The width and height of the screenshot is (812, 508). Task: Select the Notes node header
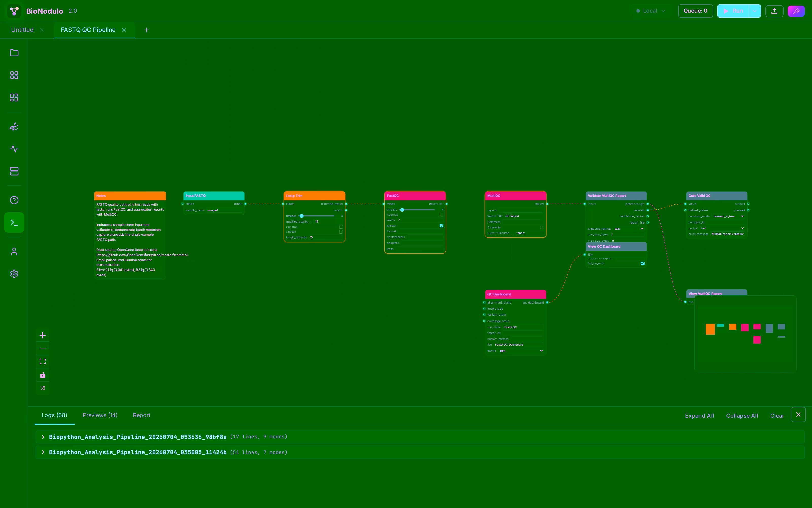click(x=130, y=196)
